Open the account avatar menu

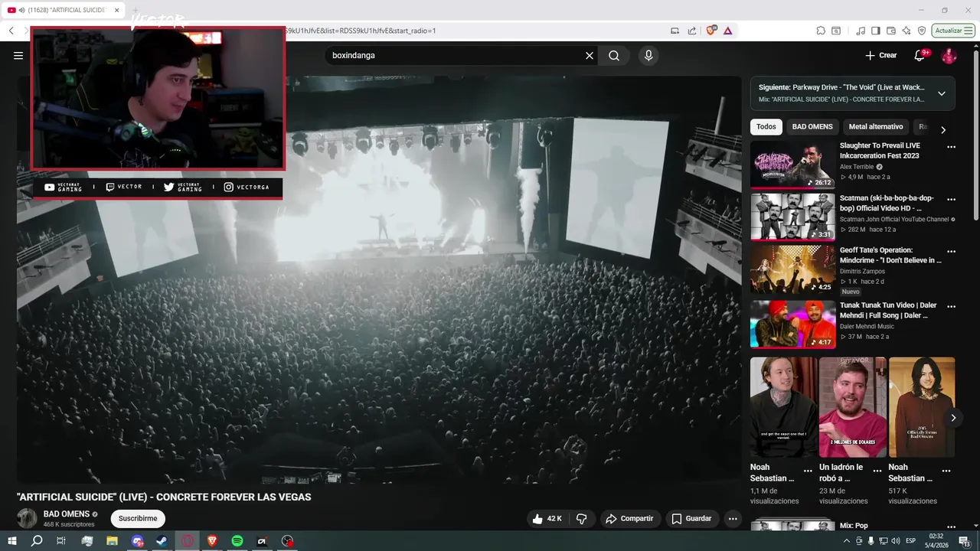(x=949, y=55)
